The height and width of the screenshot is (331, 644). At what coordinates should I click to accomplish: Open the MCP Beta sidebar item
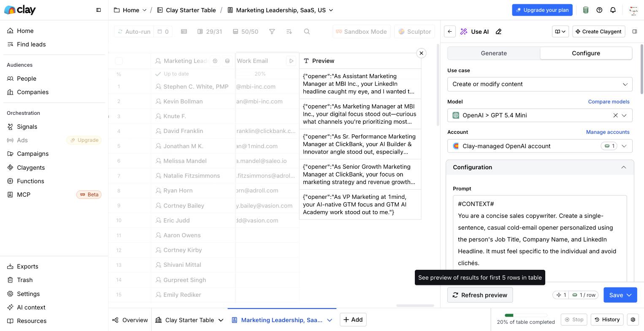coord(54,195)
